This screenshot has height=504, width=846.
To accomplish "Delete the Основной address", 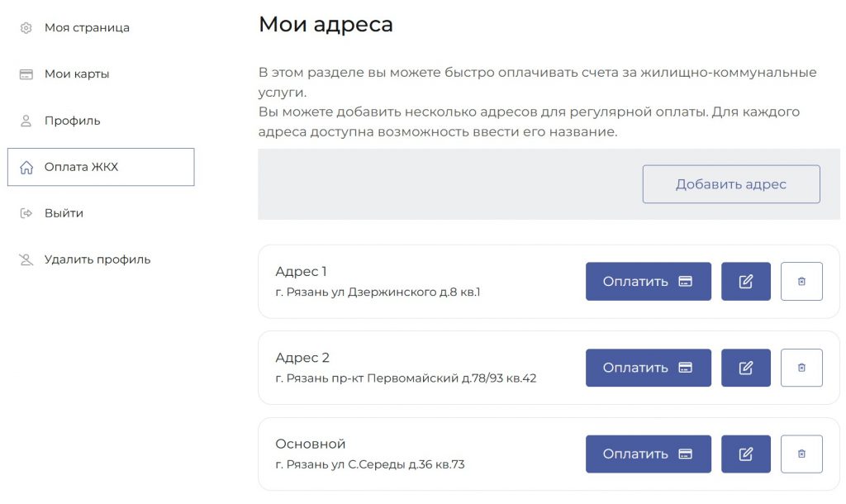I will click(801, 454).
